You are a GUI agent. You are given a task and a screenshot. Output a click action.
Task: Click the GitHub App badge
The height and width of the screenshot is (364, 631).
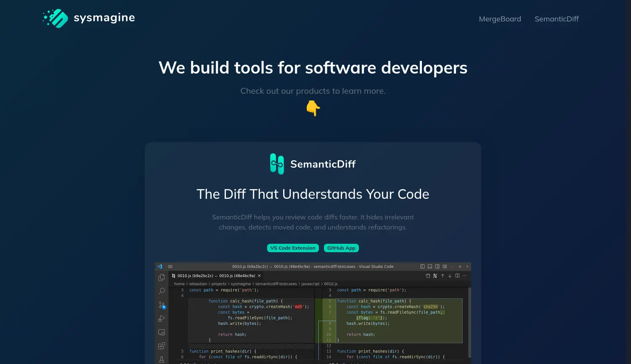tap(341, 248)
